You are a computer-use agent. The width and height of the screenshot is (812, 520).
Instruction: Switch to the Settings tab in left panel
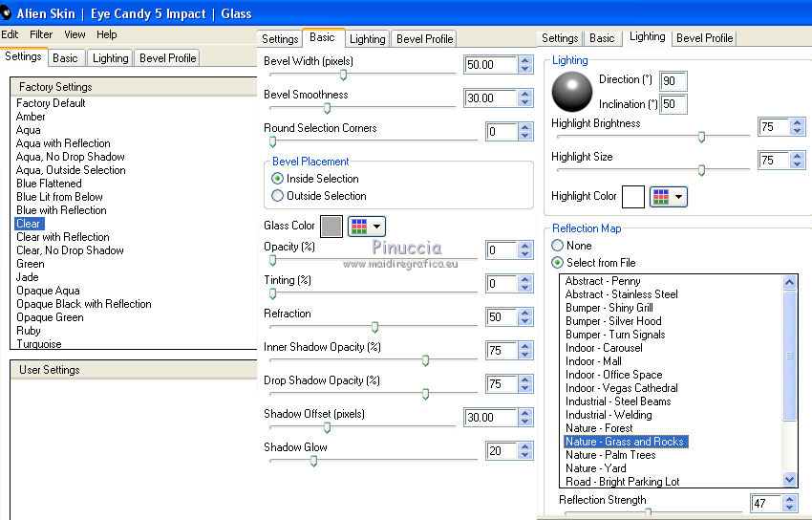point(23,56)
